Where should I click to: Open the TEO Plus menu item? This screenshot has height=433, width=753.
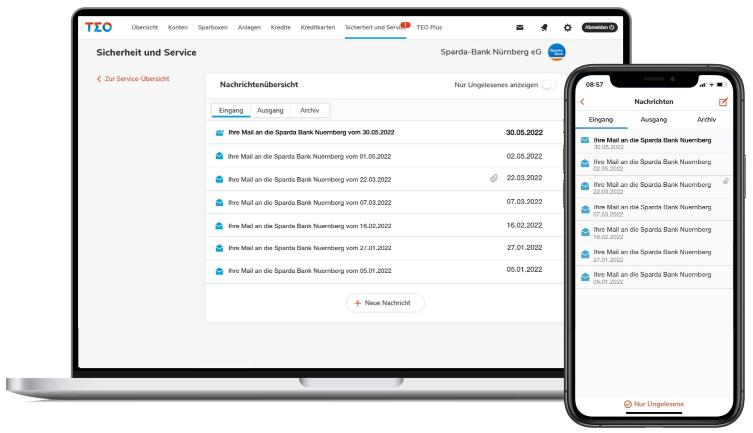click(429, 27)
